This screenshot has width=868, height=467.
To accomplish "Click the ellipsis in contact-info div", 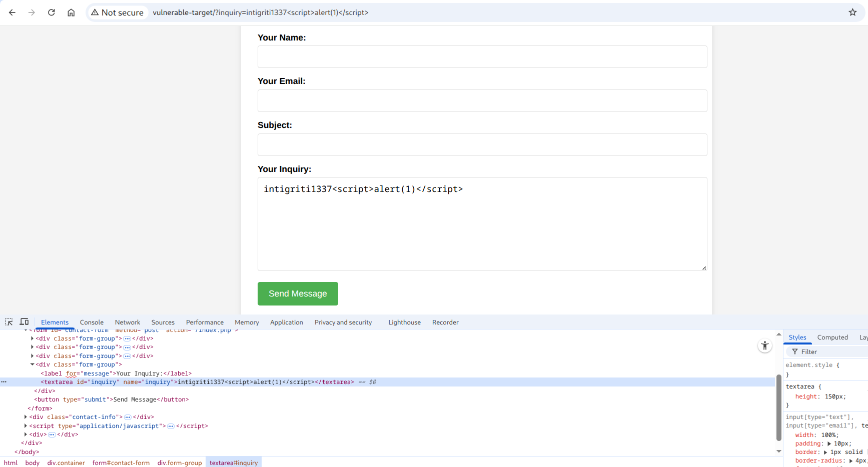I will click(128, 417).
